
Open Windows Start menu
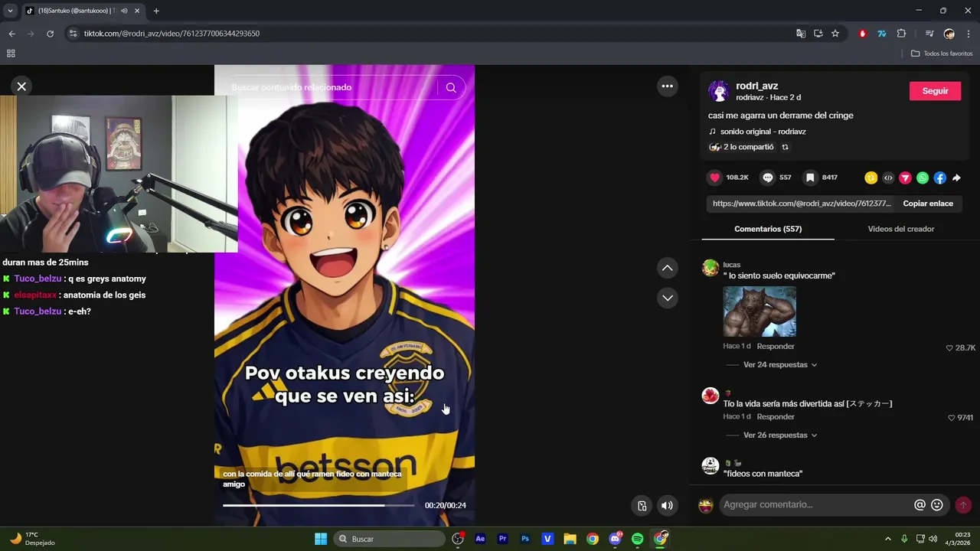pos(321,539)
